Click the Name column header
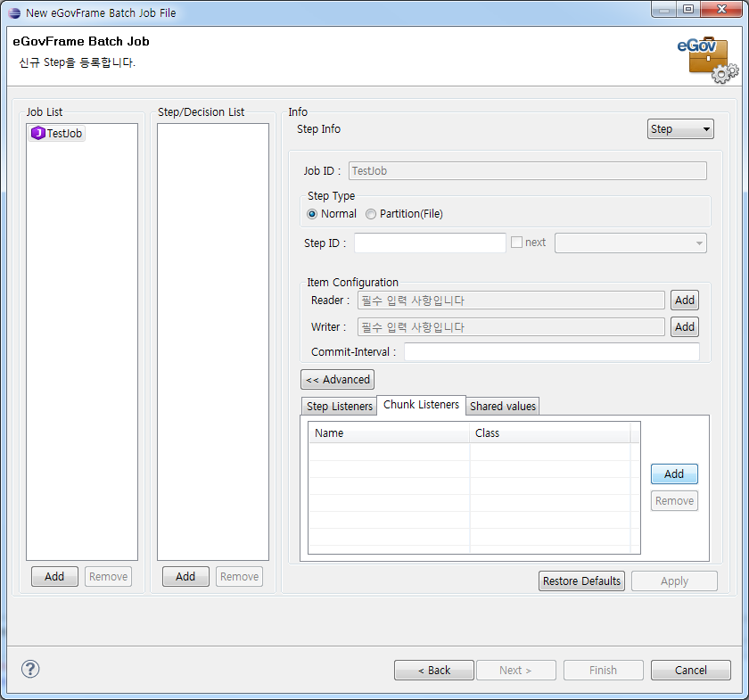Screen dimensions: 749x700 (x=389, y=432)
